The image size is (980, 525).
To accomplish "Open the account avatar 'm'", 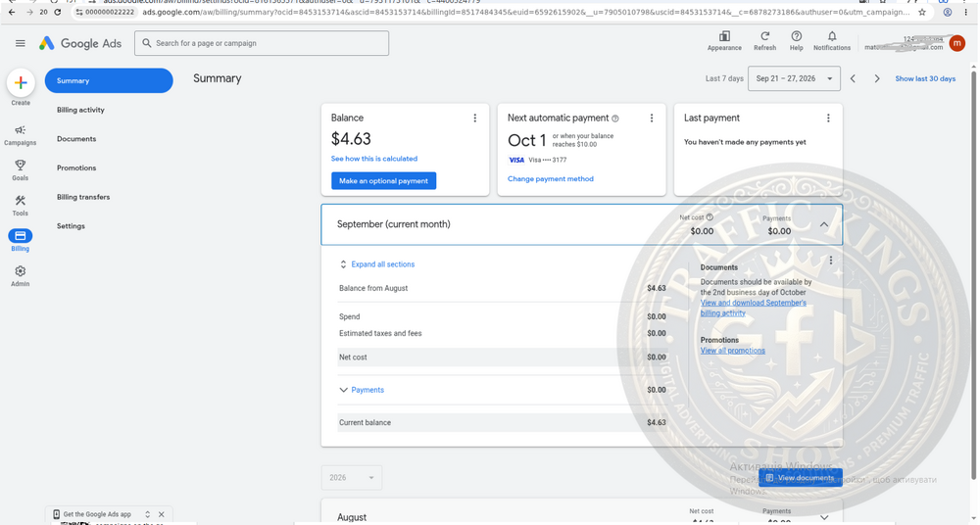I will [x=956, y=43].
